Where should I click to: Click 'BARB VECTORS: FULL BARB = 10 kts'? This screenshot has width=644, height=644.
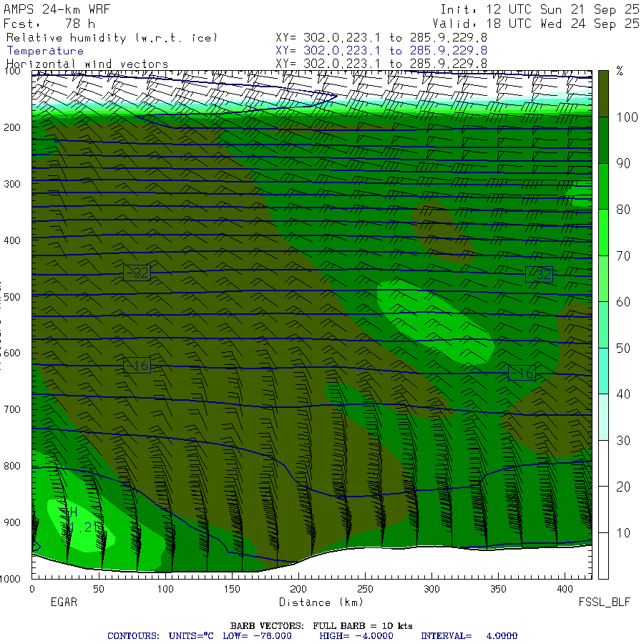(x=321, y=626)
